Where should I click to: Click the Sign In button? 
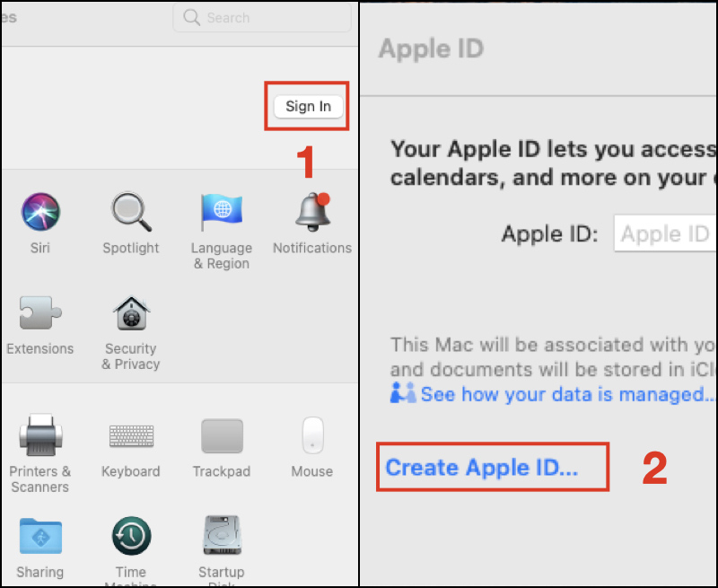click(307, 105)
